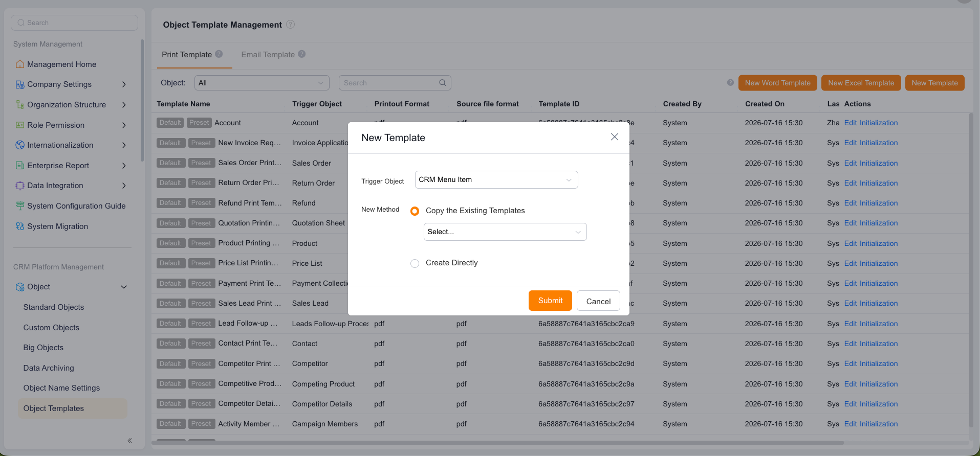The height and width of the screenshot is (456, 980).
Task: Open the Object filter dropdown showing All
Action: tap(262, 83)
